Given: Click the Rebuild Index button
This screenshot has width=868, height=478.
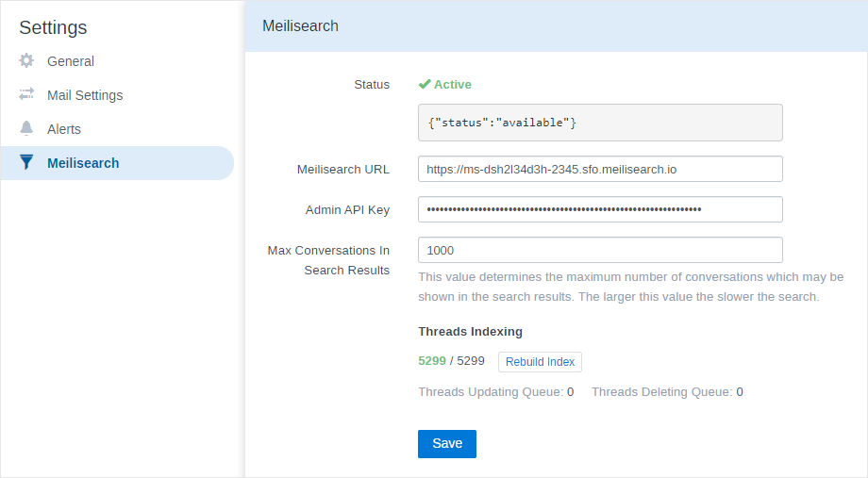Looking at the screenshot, I should coord(540,362).
